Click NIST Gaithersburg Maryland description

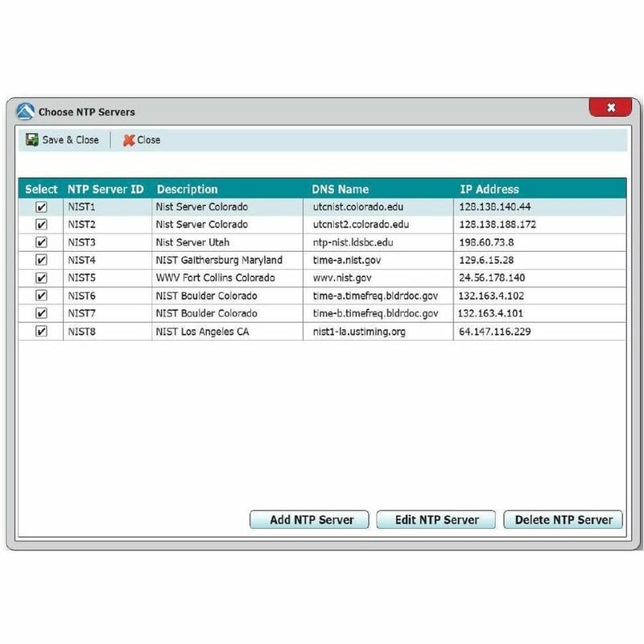click(219, 260)
